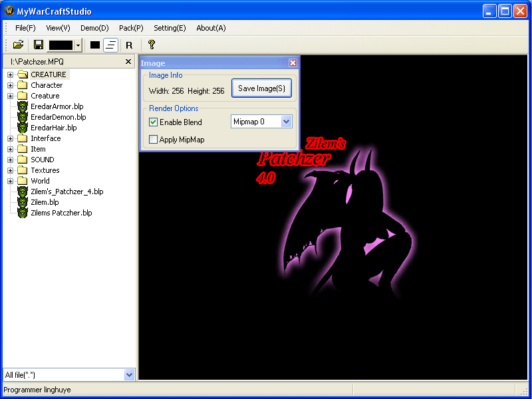Open the Demo(D) menu
Image resolution: width=532 pixels, height=399 pixels.
click(x=94, y=28)
